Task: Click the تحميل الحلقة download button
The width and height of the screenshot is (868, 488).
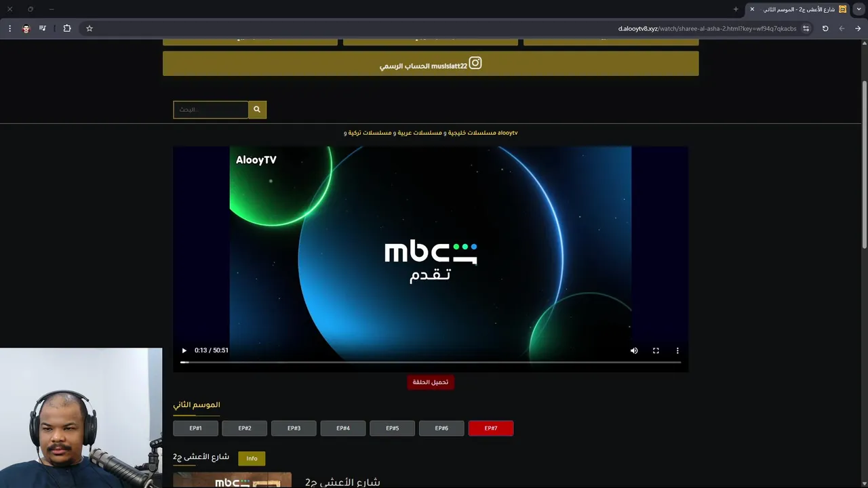Action: coord(431,382)
